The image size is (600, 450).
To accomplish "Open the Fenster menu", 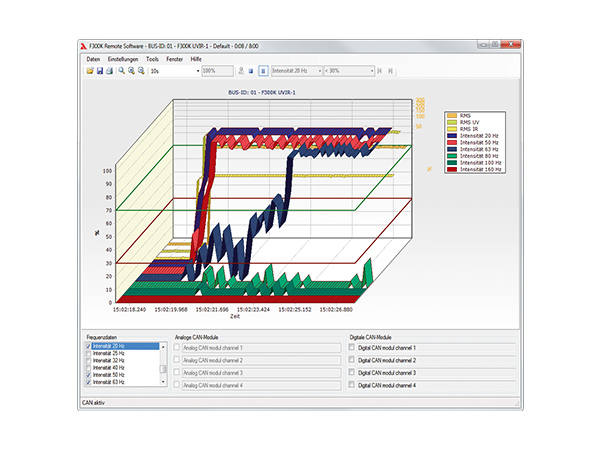I will click(x=175, y=60).
